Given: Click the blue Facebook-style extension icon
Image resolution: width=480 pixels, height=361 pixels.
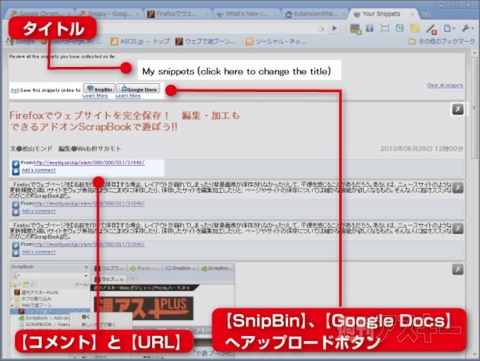Looking at the screenshot, I should (x=370, y=28).
